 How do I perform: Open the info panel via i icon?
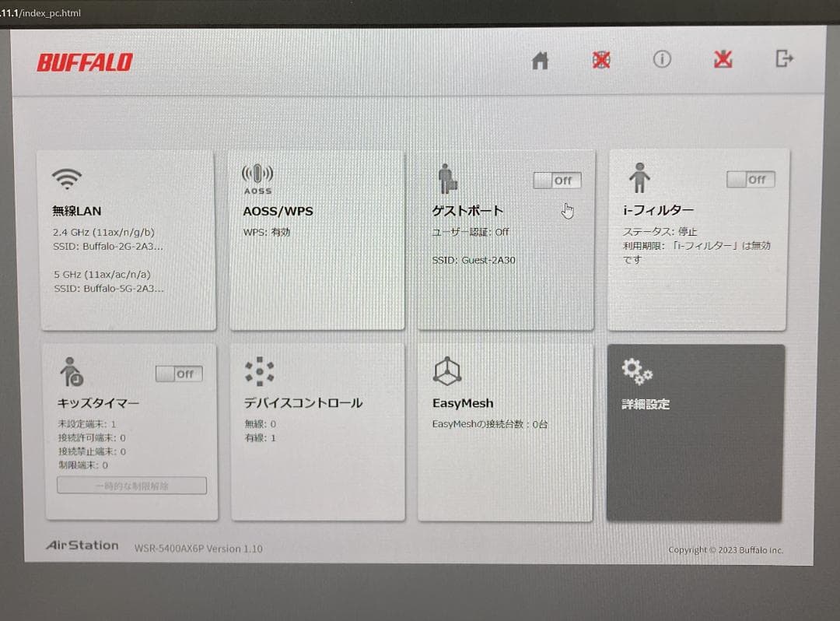pos(661,59)
